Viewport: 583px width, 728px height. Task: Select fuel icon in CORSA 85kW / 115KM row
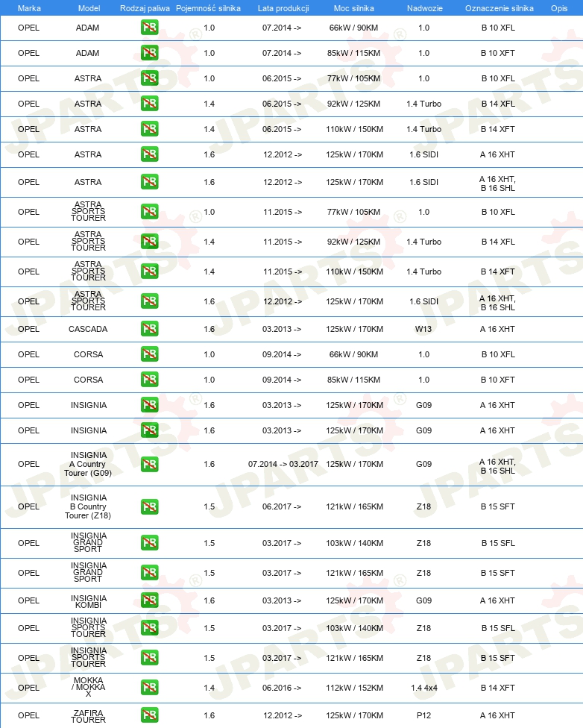pos(149,380)
